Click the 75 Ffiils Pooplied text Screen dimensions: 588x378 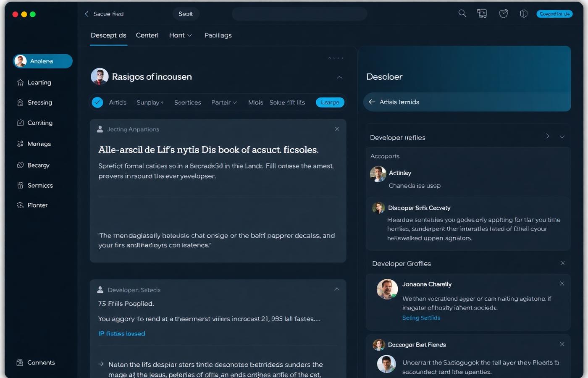coord(126,304)
